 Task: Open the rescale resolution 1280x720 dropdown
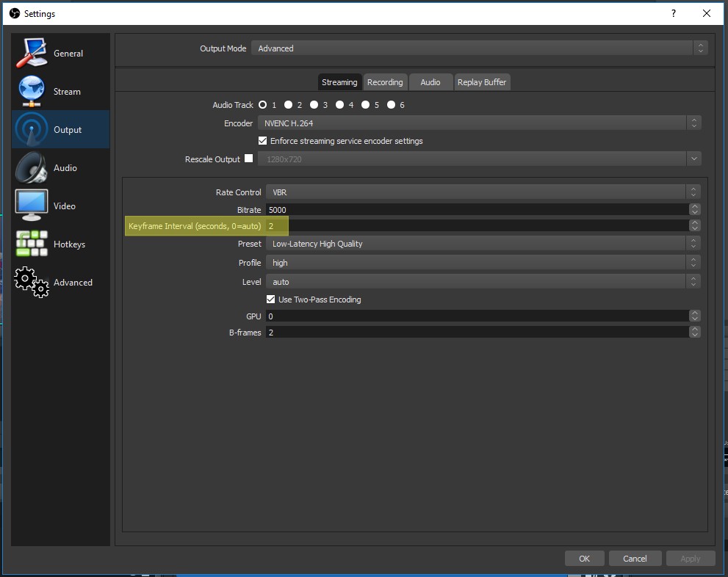[480, 159]
